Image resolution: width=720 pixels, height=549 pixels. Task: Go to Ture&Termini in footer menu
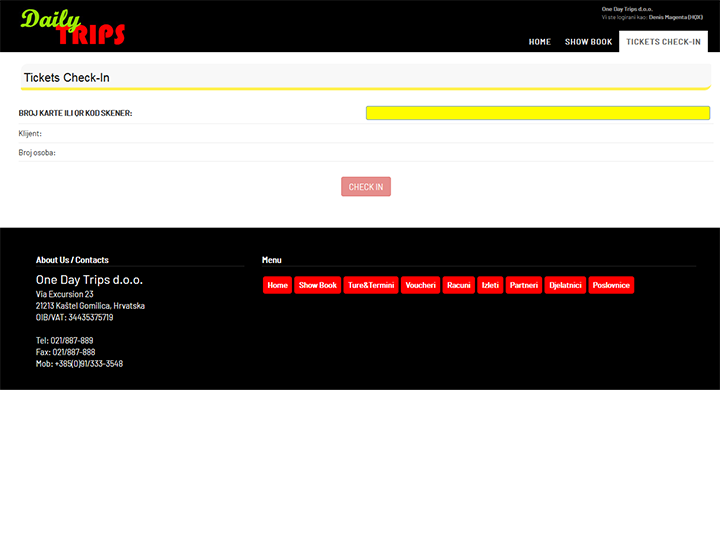click(371, 285)
